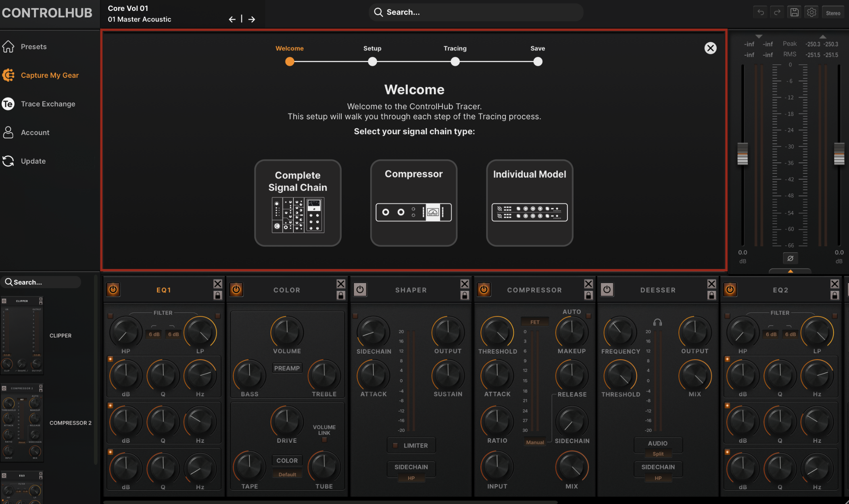This screenshot has width=849, height=504.
Task: Open the Update page
Action: pyautogui.click(x=24, y=161)
